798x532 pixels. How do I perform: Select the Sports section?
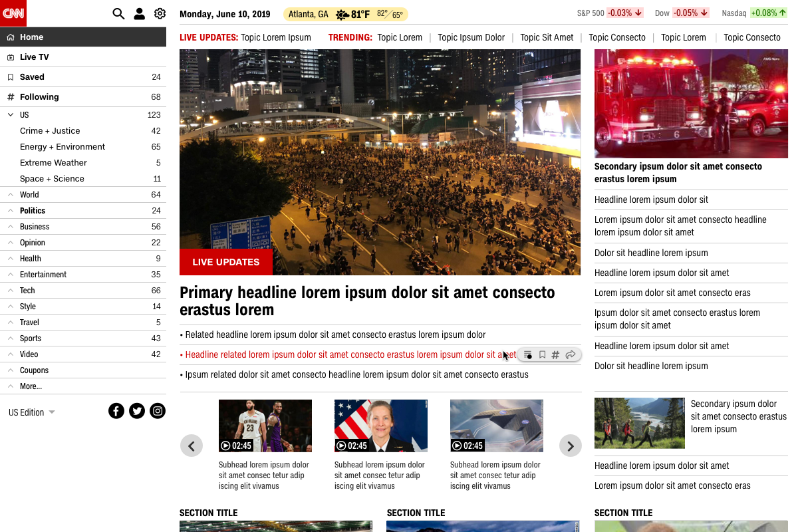(x=83, y=338)
